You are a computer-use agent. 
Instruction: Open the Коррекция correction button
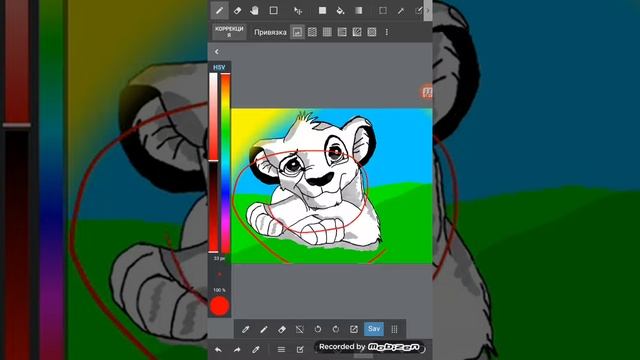(229, 32)
